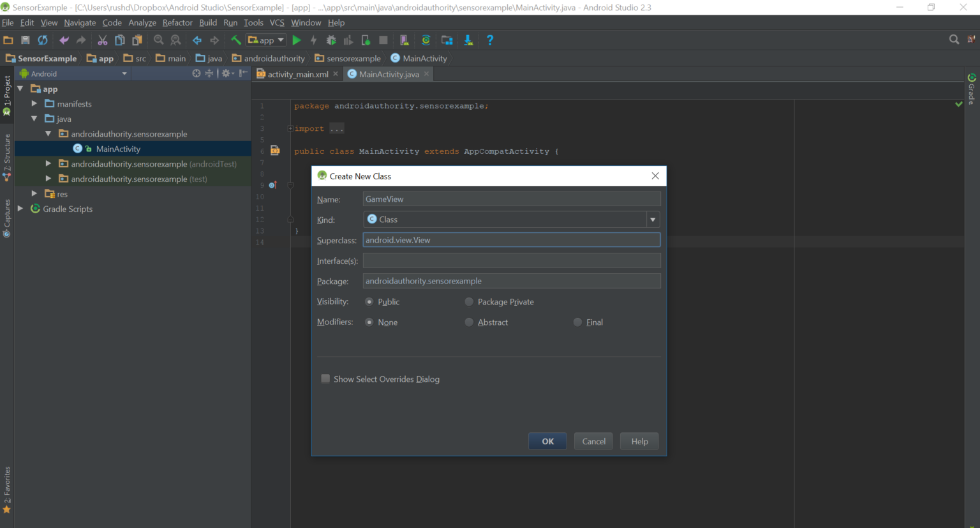Viewport: 980px width, 528px height.
Task: Select the Package Private visibility radio button
Action: (469, 301)
